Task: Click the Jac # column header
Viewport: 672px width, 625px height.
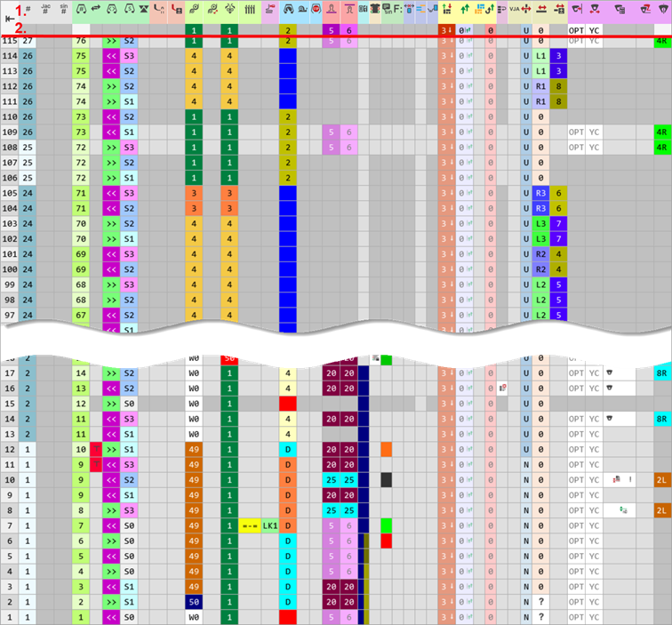Action: [45, 10]
